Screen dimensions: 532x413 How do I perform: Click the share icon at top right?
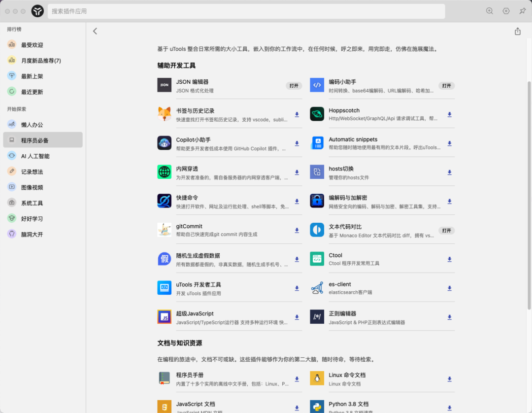click(x=517, y=31)
